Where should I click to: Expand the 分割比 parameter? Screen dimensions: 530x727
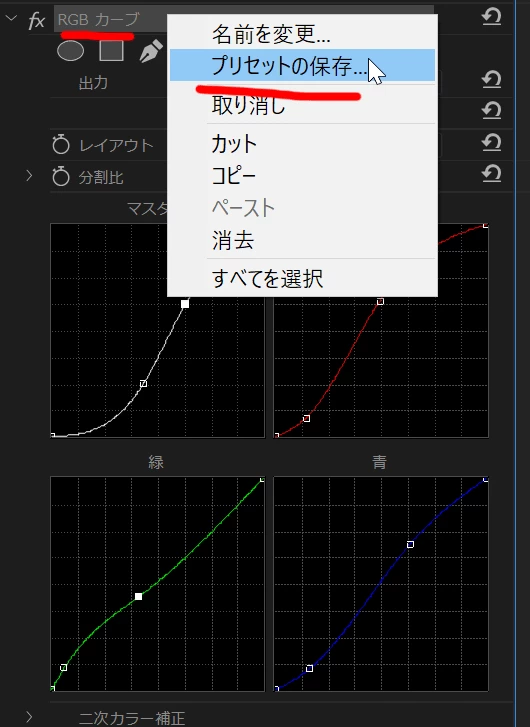pyautogui.click(x=29, y=176)
